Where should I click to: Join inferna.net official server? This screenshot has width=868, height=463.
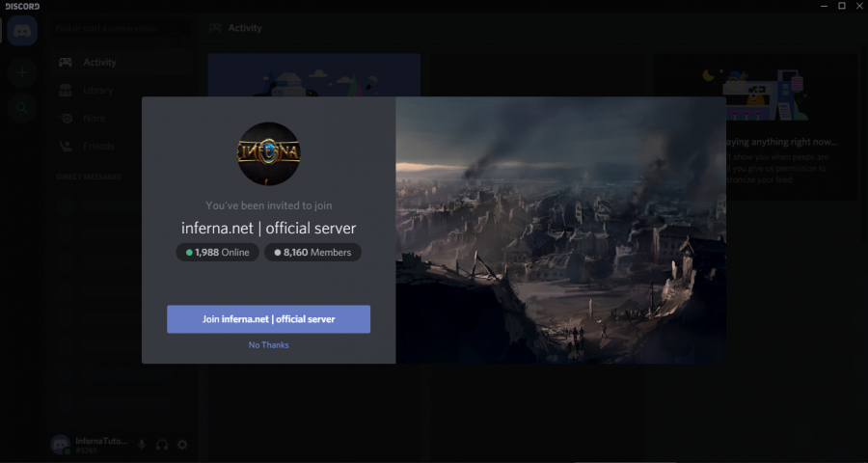tap(268, 319)
